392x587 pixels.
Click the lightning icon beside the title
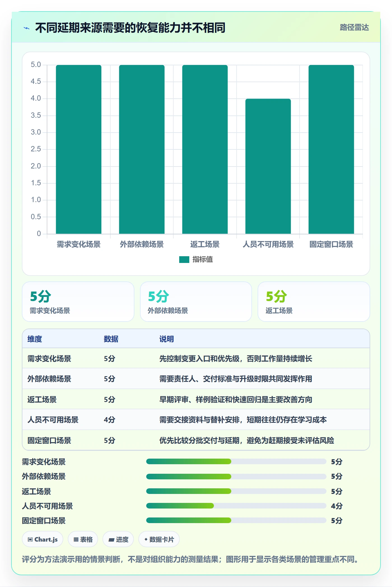27,28
